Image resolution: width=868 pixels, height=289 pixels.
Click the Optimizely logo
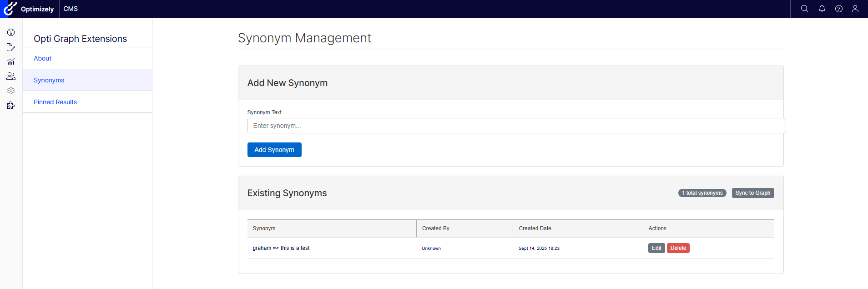click(x=29, y=9)
